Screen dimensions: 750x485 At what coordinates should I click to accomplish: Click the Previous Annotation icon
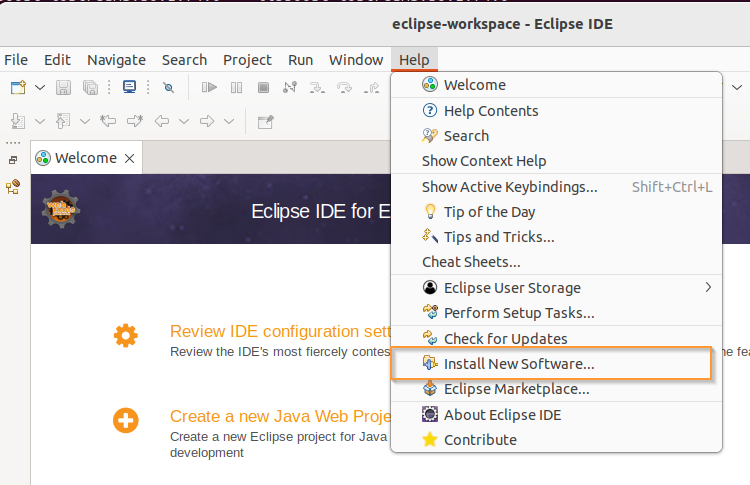[x=63, y=121]
